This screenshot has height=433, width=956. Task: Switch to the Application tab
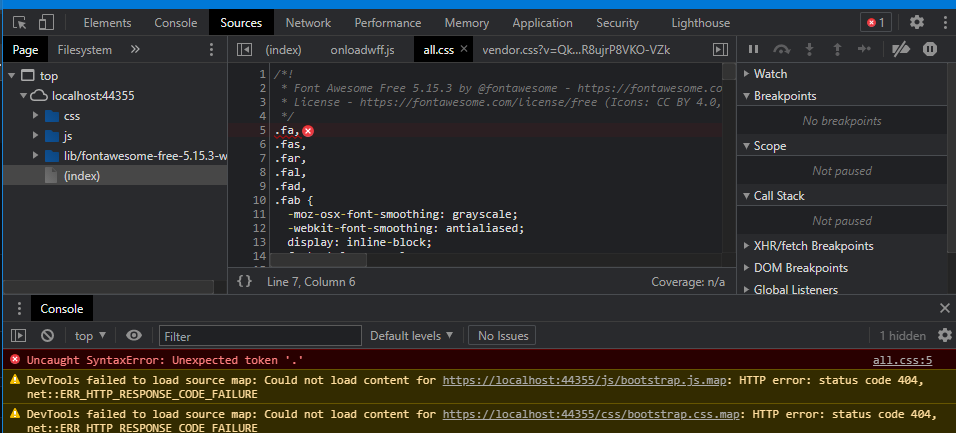542,23
